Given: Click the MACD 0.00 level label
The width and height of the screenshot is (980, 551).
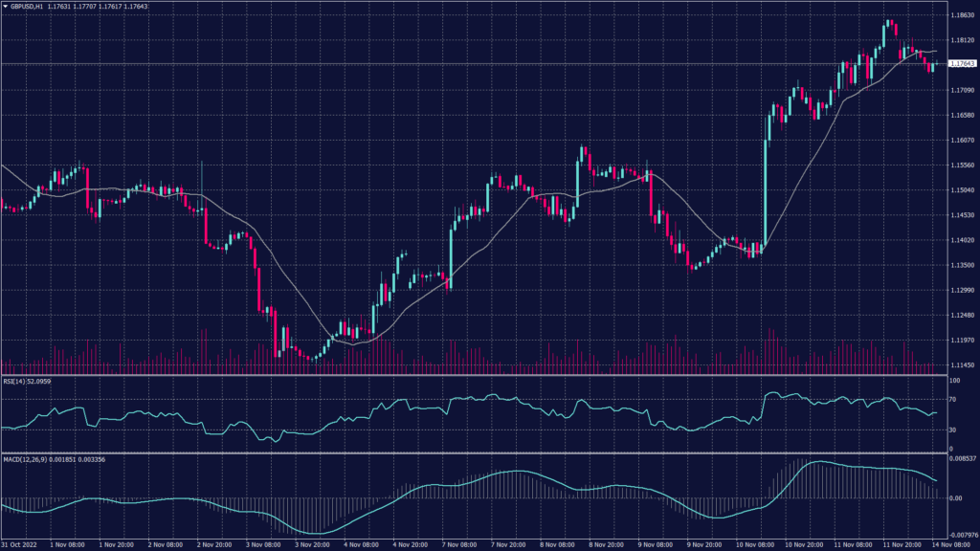Looking at the screenshot, I should (x=955, y=498).
